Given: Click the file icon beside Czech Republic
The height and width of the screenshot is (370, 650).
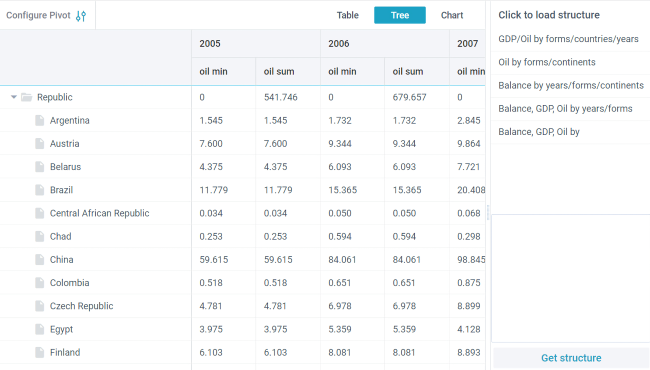Looking at the screenshot, I should coord(39,306).
